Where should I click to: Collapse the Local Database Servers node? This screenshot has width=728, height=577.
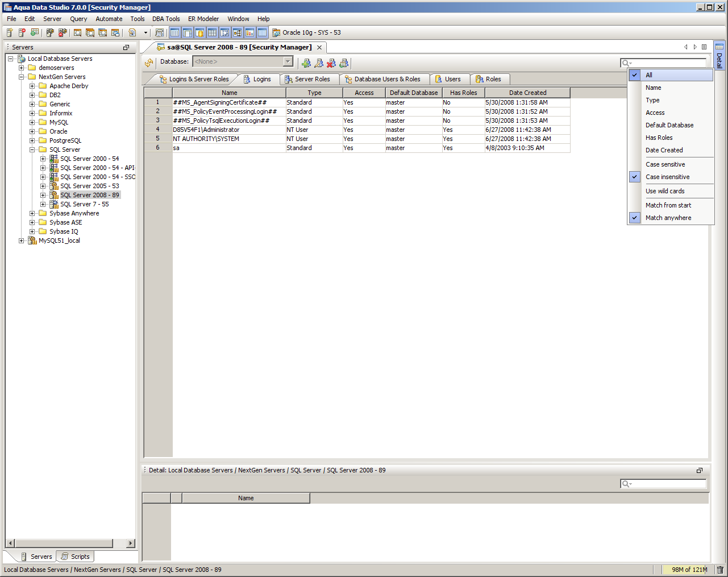10,59
